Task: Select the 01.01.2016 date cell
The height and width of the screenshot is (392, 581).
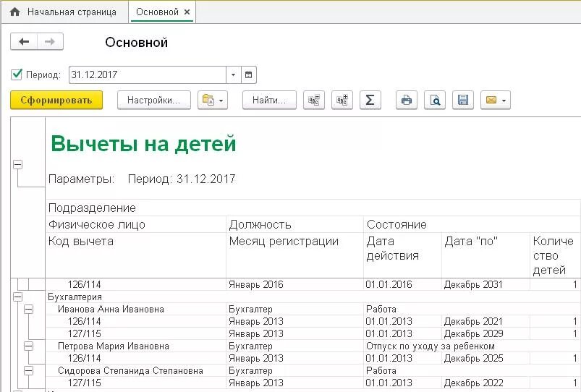Action: pyautogui.click(x=402, y=284)
